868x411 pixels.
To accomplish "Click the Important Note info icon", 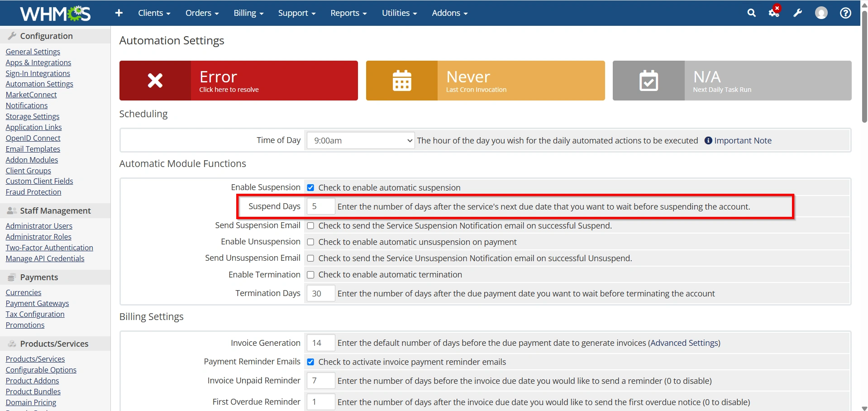I will pyautogui.click(x=708, y=141).
